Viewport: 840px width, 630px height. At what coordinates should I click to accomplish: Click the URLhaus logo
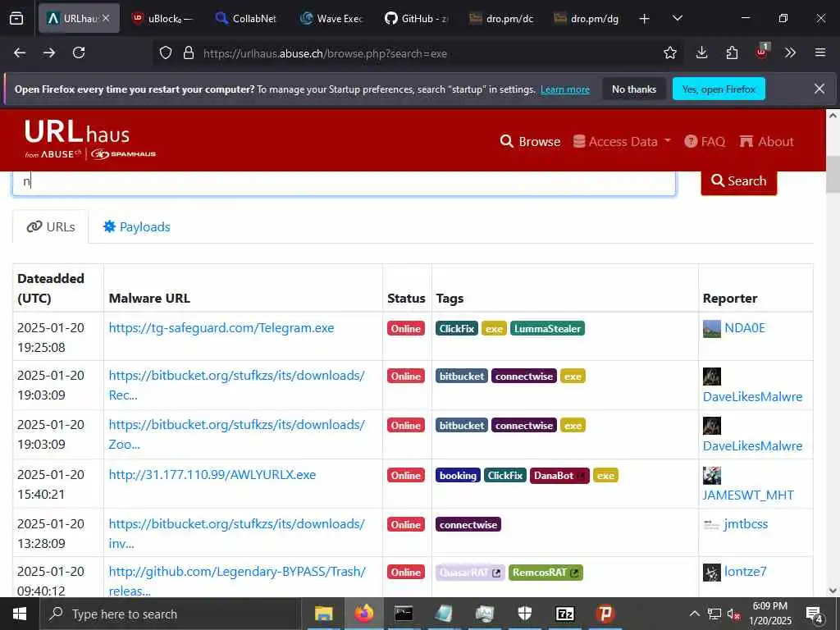pyautogui.click(x=90, y=139)
